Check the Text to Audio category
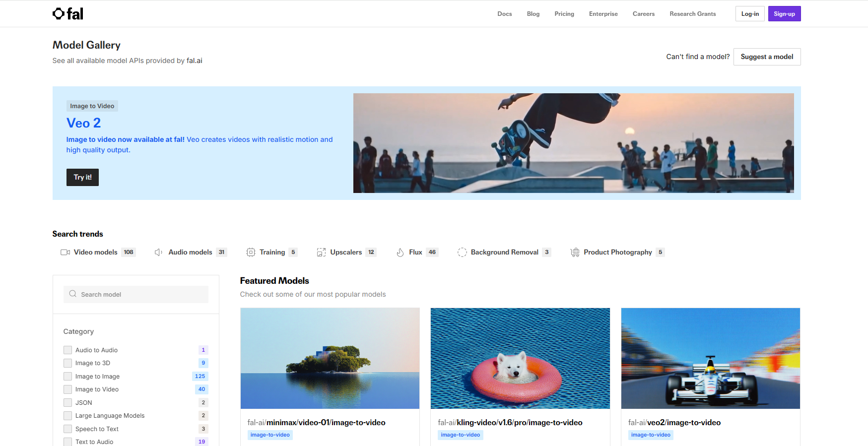Viewport: 868px width, 446px height. (x=68, y=442)
